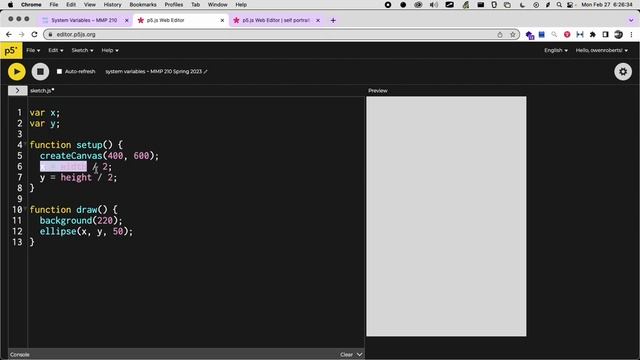640x360 pixels.
Task: Collapse setup function fold arrow at line 4
Action: coord(25,144)
